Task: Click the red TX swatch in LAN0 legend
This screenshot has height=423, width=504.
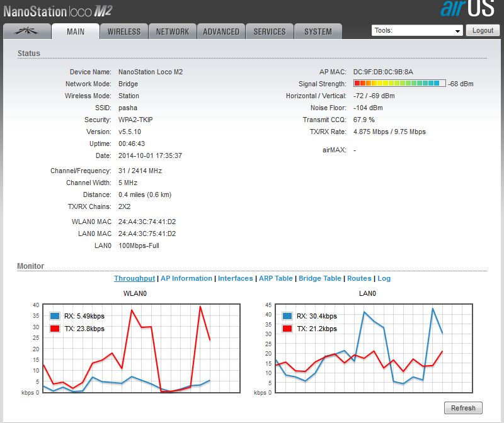Action: [x=287, y=329]
